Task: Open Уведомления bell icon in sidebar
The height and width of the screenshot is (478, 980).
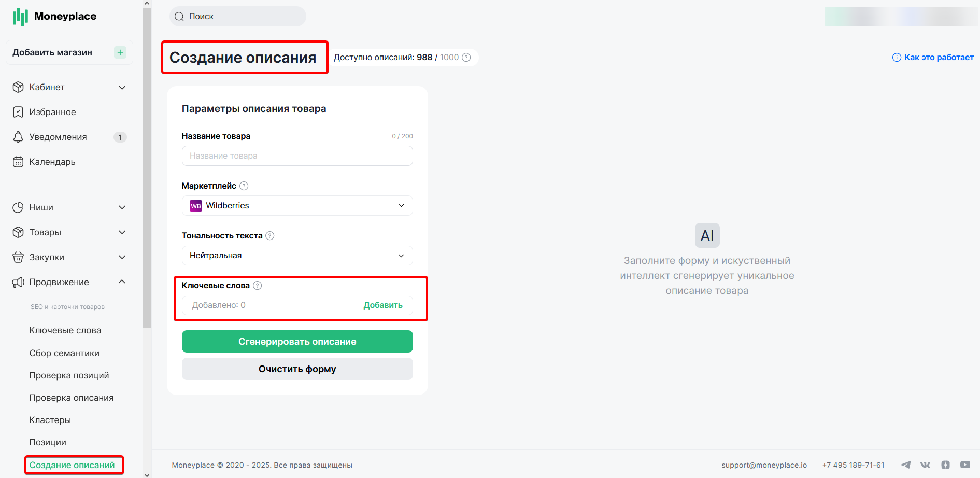Action: [x=18, y=137]
